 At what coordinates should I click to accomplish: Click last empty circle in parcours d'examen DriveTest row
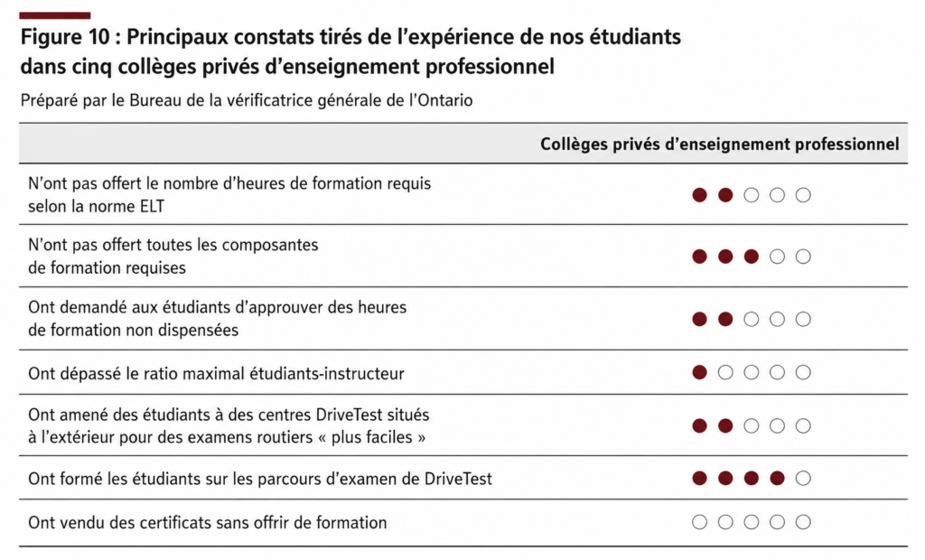coord(803,478)
